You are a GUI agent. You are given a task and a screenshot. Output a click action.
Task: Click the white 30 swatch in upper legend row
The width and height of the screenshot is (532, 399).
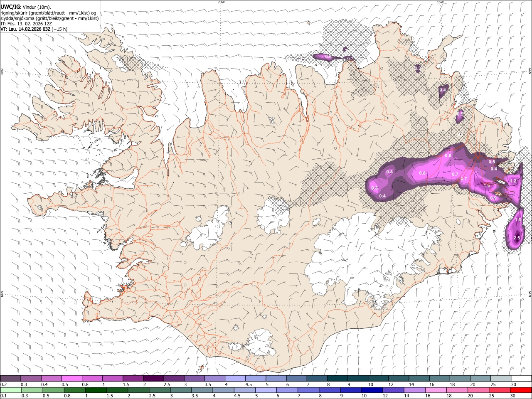pyautogui.click(x=521, y=378)
